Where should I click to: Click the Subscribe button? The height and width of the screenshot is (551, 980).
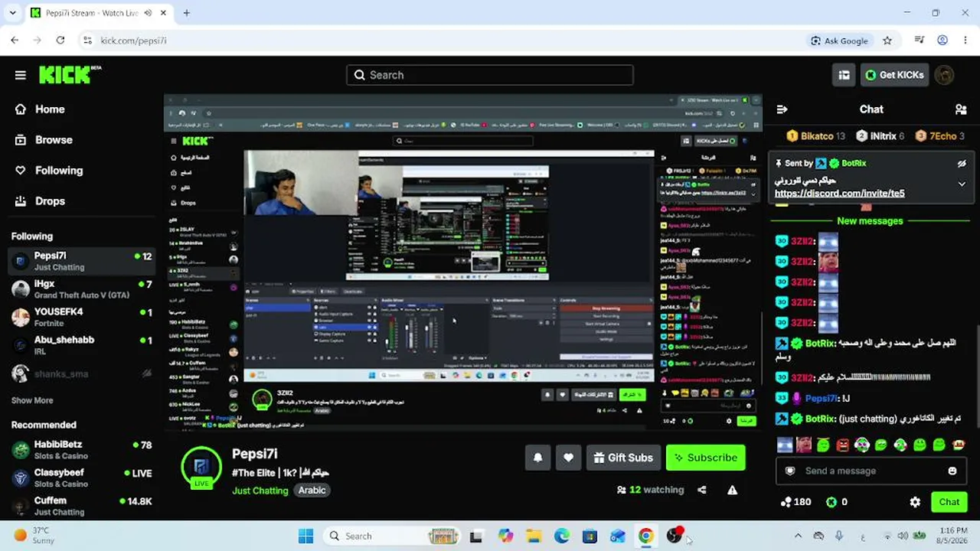click(705, 458)
